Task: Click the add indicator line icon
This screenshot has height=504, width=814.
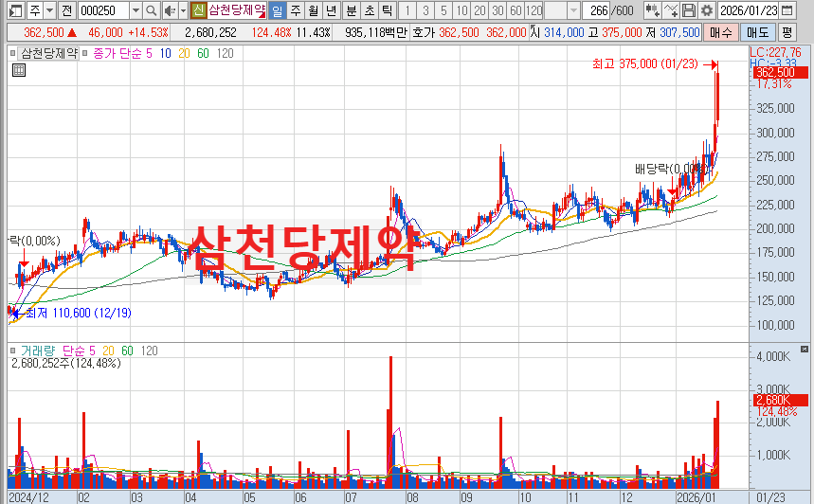Action: coord(670,10)
